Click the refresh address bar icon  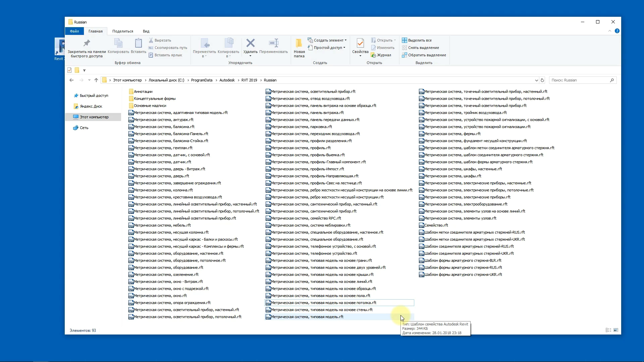click(542, 80)
